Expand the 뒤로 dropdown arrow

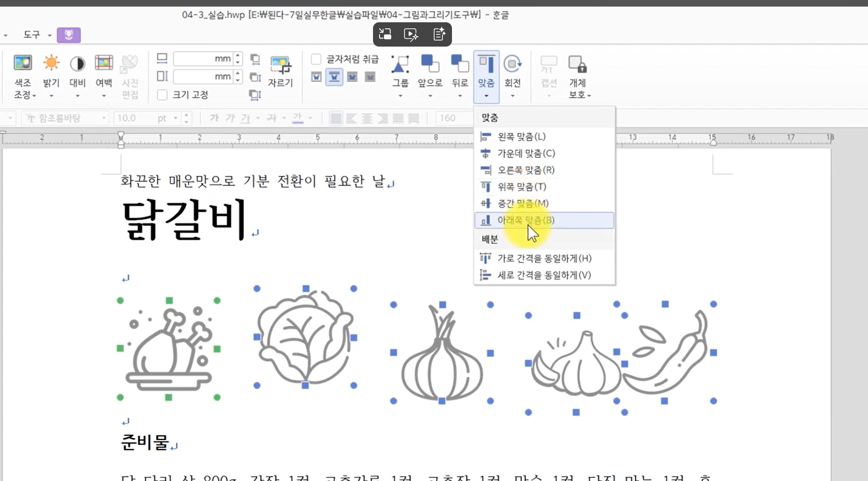tap(460, 96)
